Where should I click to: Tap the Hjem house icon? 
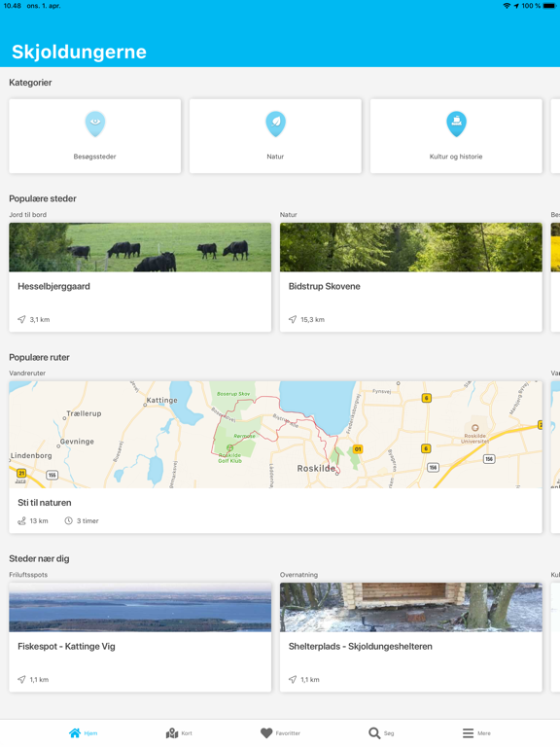[75, 732]
